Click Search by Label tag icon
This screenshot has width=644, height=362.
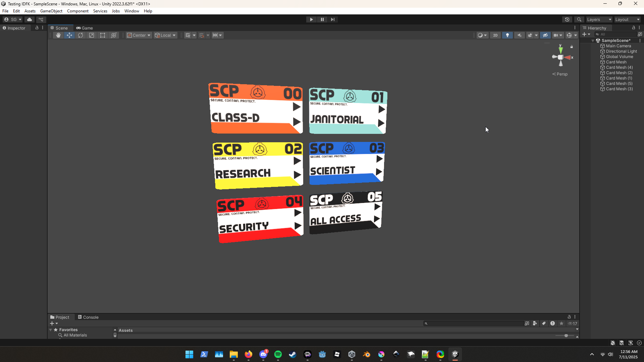(544, 323)
